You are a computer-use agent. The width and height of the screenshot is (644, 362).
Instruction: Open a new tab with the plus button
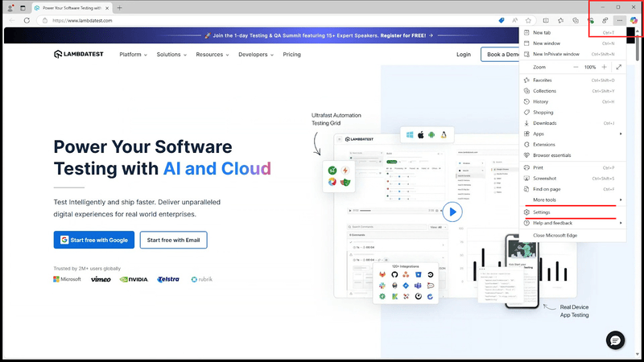click(120, 7)
